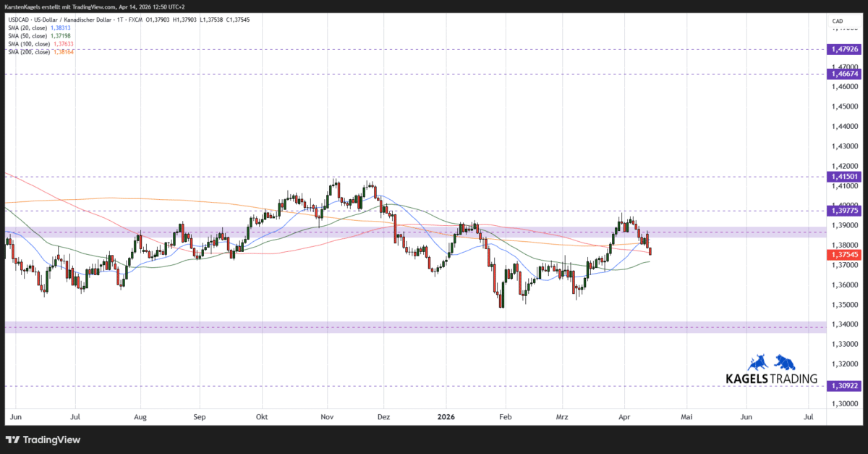The width and height of the screenshot is (868, 454).
Task: Toggle visibility of the SMA (20, close) indicator
Action: [x=27, y=28]
